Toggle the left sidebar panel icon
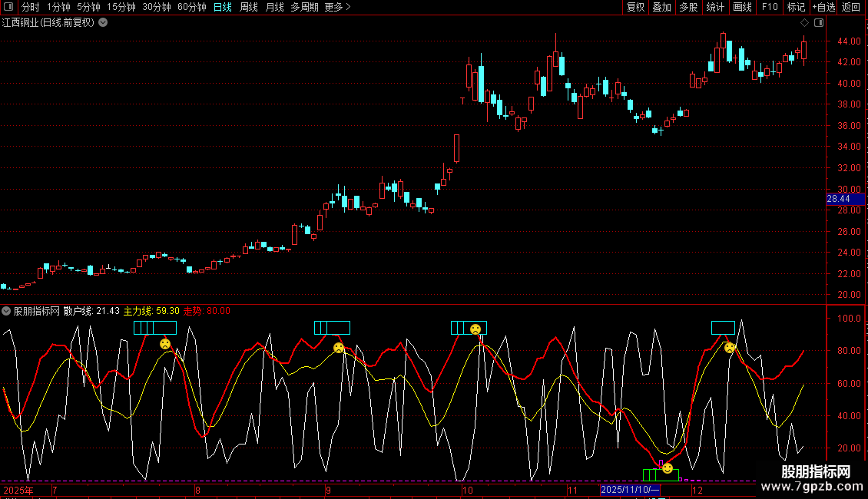Screen dimensions: 868x499 click(x=8, y=7)
